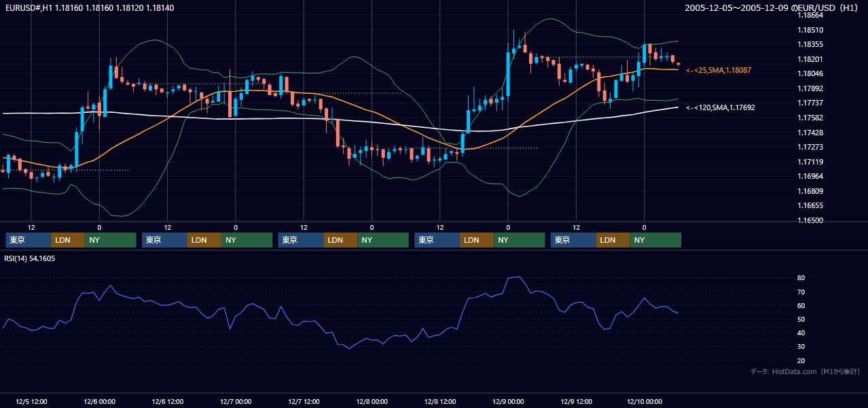
Task: Click the 12/7 12:00 time label
Action: (x=304, y=401)
